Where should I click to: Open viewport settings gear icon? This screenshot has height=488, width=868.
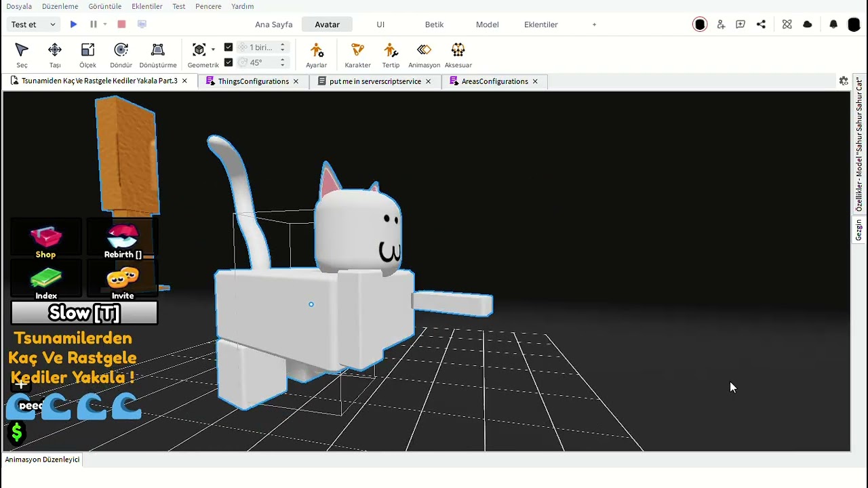844,81
